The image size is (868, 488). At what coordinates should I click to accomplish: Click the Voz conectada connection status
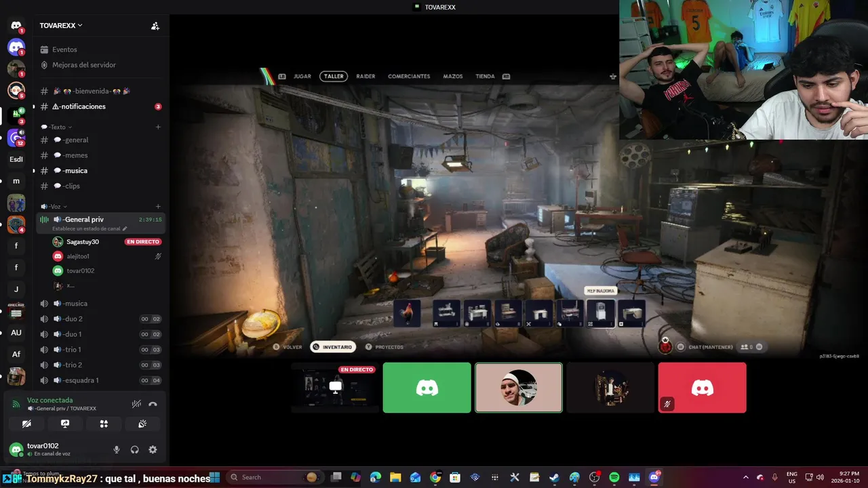click(x=50, y=400)
